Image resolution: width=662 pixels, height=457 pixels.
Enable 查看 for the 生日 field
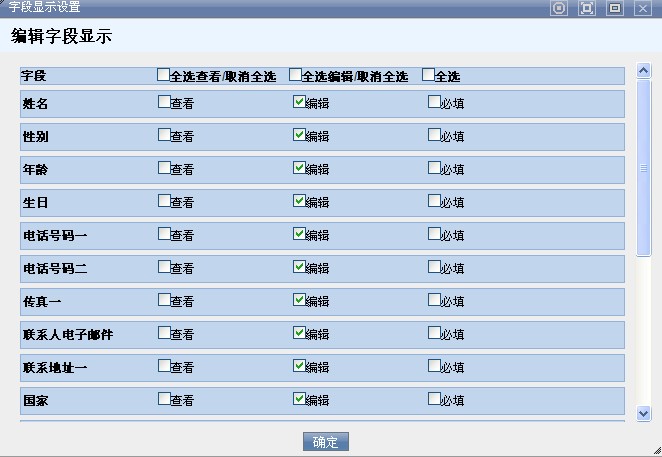tap(164, 201)
